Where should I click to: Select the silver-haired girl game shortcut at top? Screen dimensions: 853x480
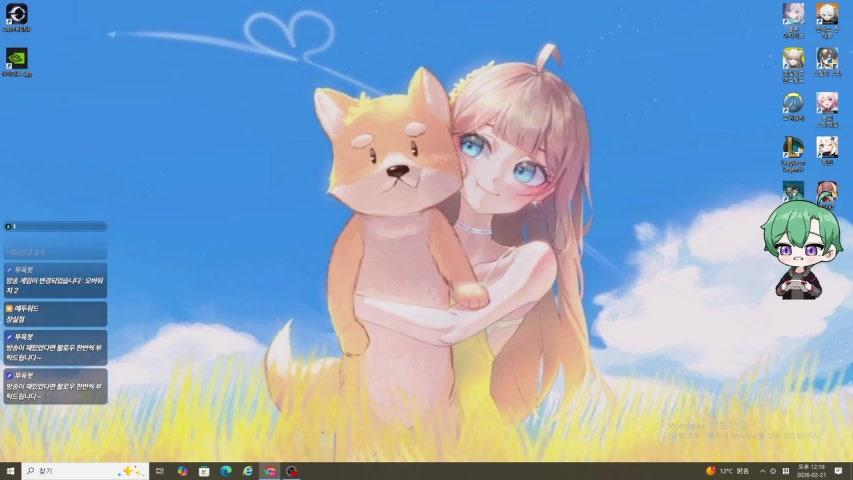(793, 20)
